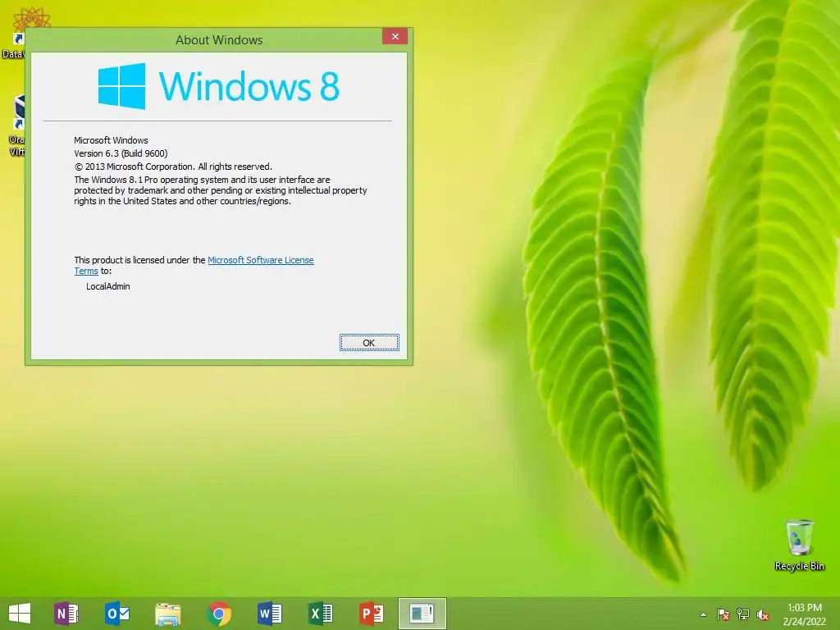Image resolution: width=840 pixels, height=630 pixels.
Task: Open the Microsoft Software License link
Action: pos(260,260)
